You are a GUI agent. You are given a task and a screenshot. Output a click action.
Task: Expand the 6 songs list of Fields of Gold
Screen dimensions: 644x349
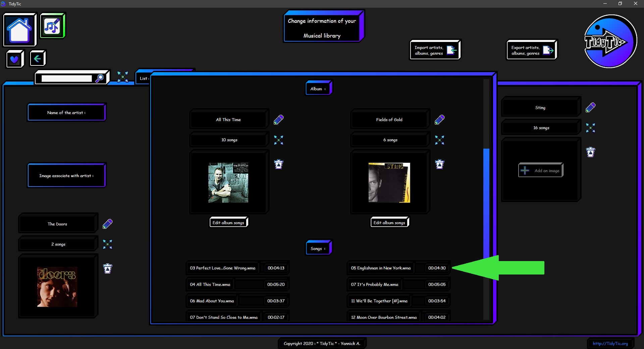point(439,140)
